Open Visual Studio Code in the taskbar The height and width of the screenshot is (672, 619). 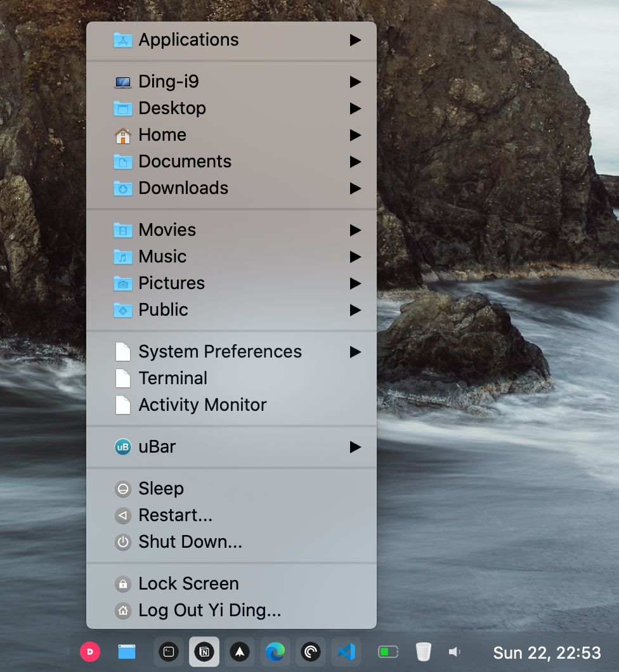point(346,652)
